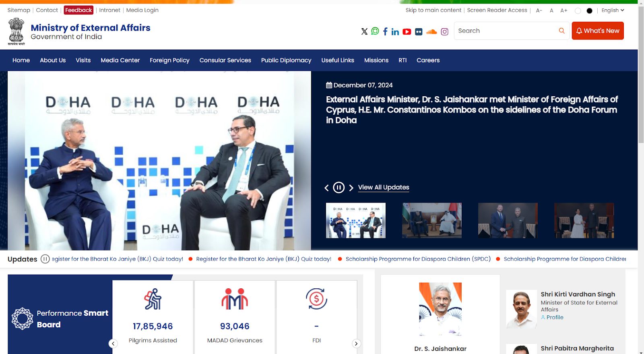Screen dimensions: 644x354
Task: Open the YouTube channel icon
Action: click(x=407, y=31)
